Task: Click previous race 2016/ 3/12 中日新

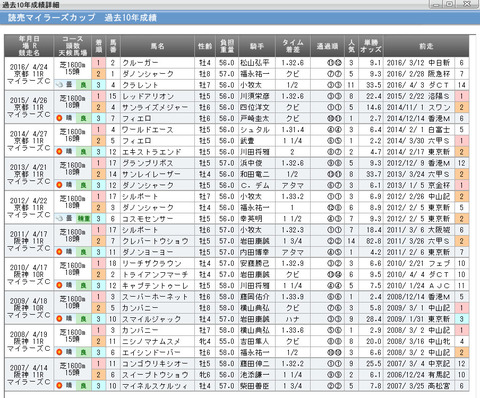Action: 418,63
